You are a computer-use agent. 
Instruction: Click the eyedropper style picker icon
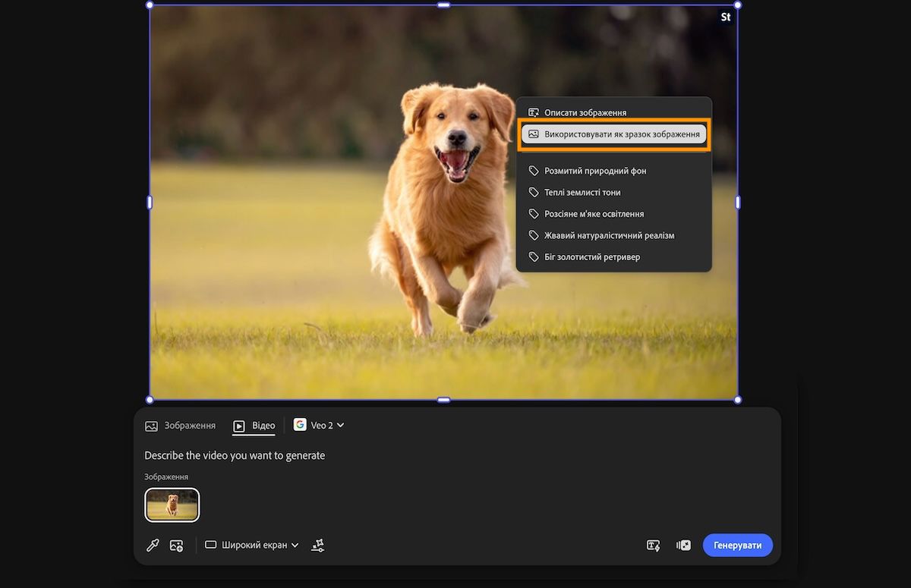153,545
